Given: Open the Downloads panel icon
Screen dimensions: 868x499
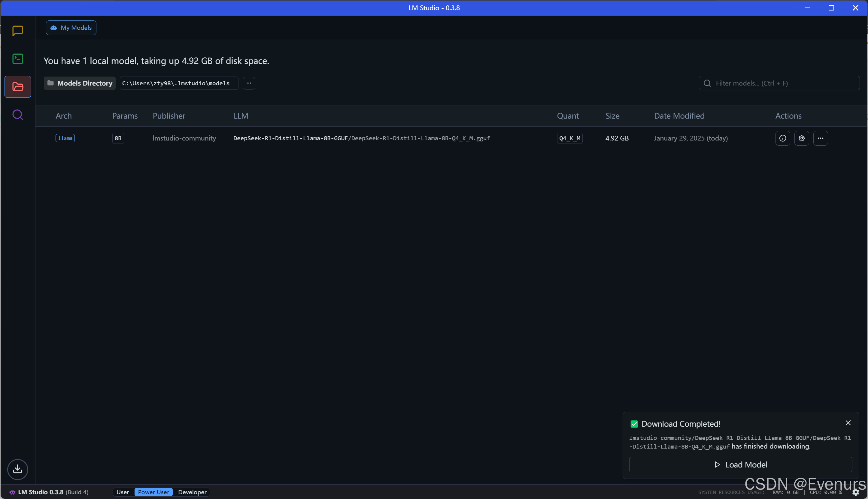Looking at the screenshot, I should coord(17,469).
